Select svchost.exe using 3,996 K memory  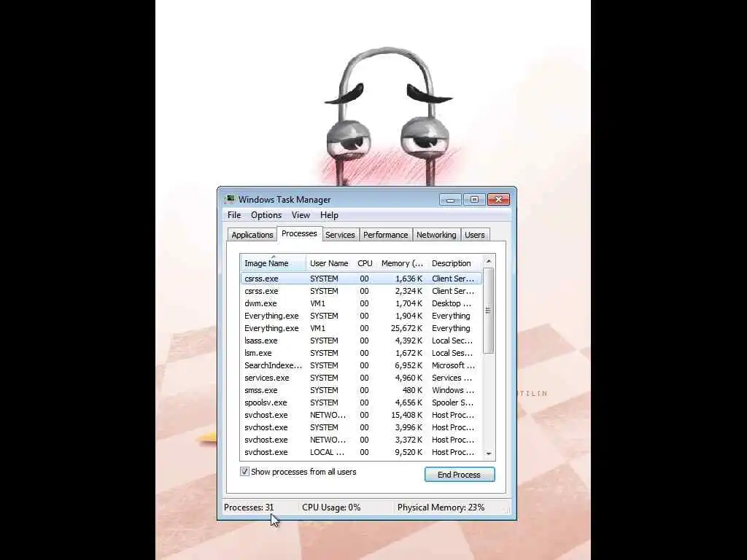[x=361, y=427]
